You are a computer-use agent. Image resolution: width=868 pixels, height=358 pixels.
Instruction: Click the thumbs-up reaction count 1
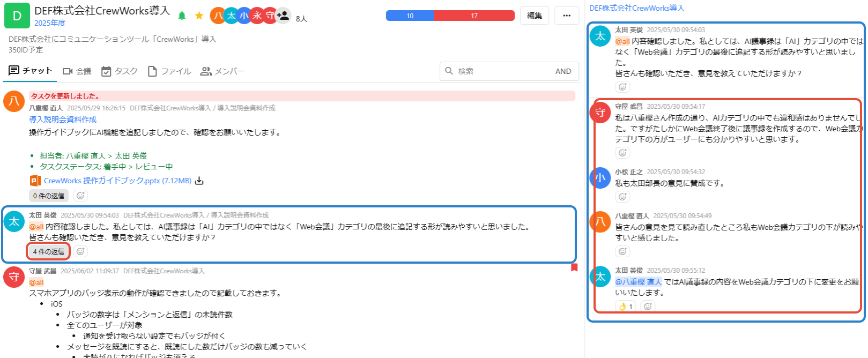tap(626, 307)
